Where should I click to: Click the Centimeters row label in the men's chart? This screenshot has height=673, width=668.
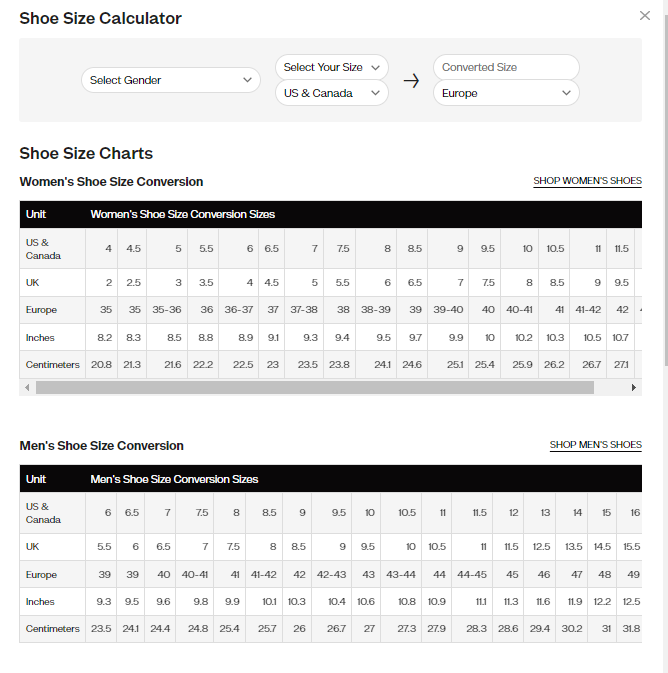pos(52,629)
